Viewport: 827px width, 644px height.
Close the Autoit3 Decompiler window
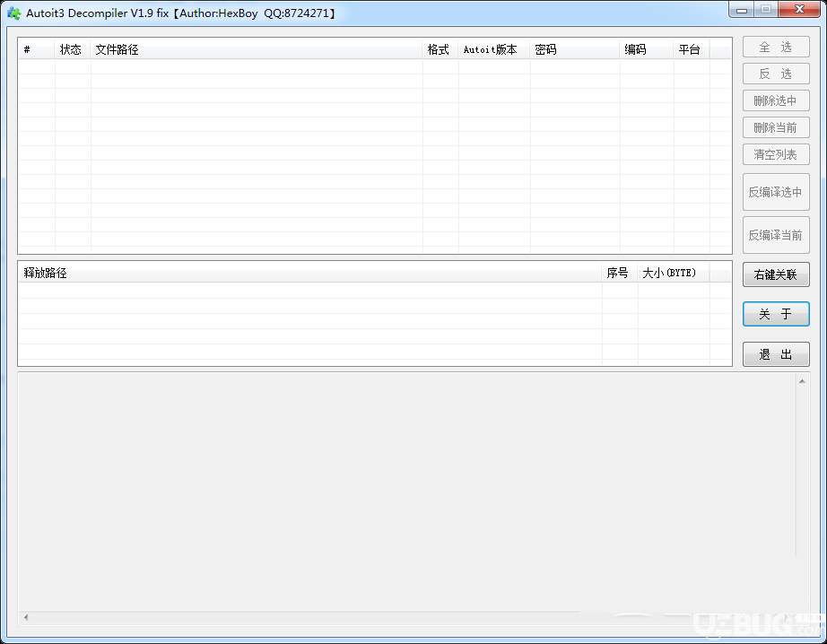coord(799,10)
